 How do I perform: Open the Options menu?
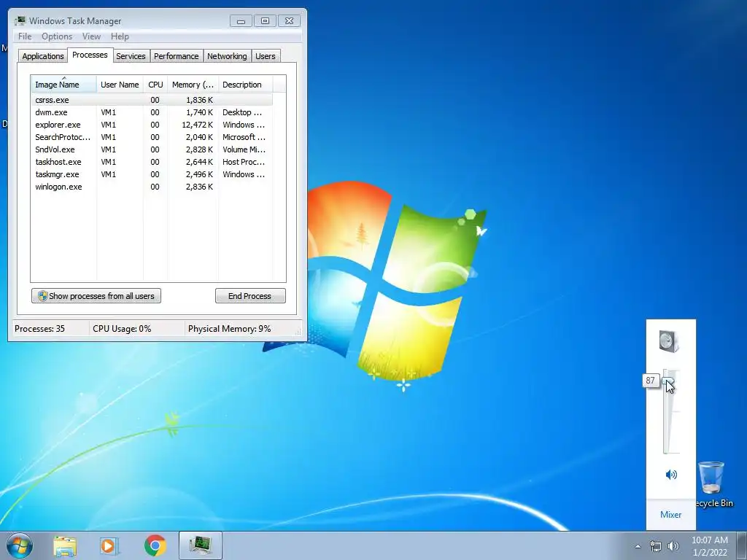(x=57, y=36)
